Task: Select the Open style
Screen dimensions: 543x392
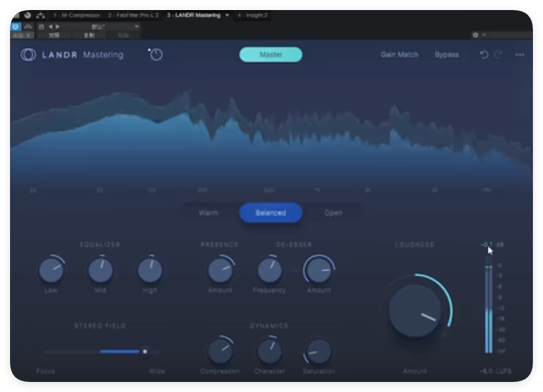Action: point(333,213)
